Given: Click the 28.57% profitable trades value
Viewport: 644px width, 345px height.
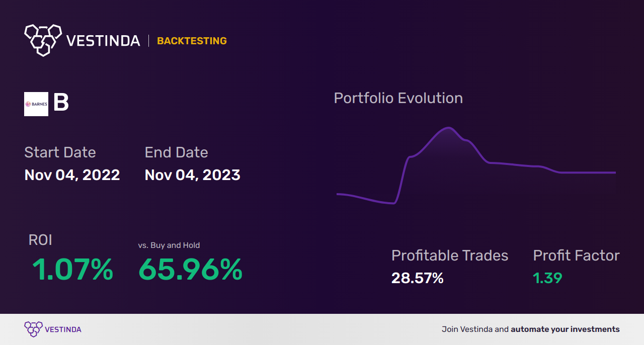Looking at the screenshot, I should pos(418,278).
